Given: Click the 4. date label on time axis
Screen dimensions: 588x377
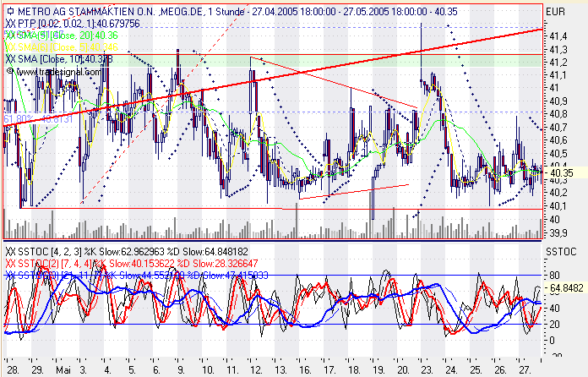Looking at the screenshot, I should point(107,370).
